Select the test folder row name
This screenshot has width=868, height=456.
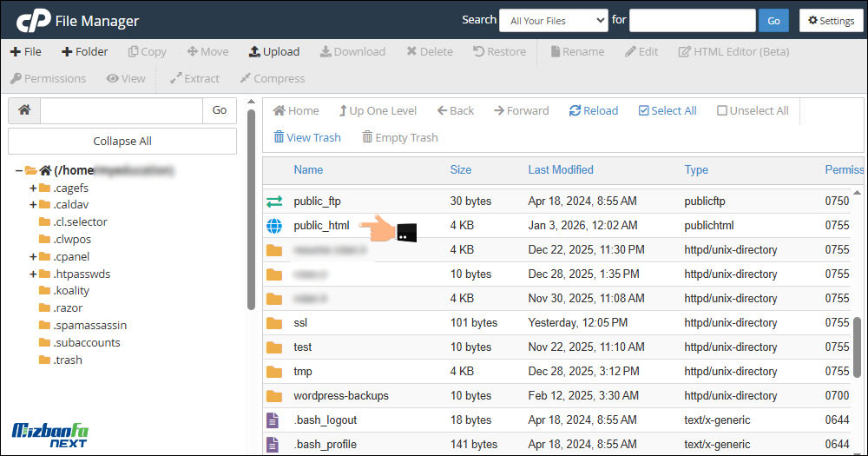pos(303,347)
